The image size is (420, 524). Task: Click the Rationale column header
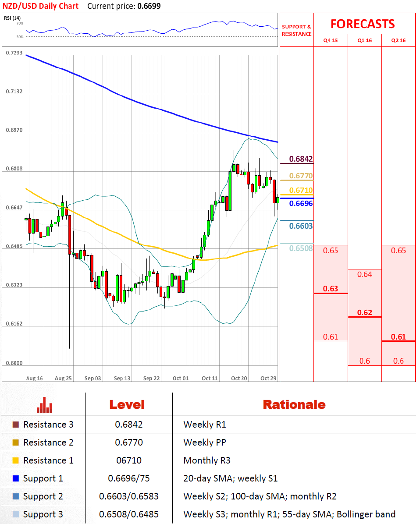(x=294, y=405)
